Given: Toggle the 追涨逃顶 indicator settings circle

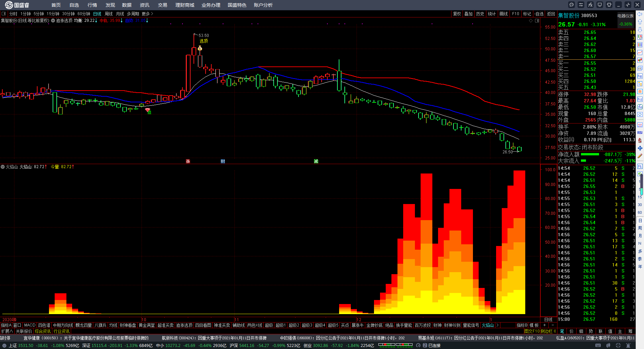Looking at the screenshot, I should point(53,20).
